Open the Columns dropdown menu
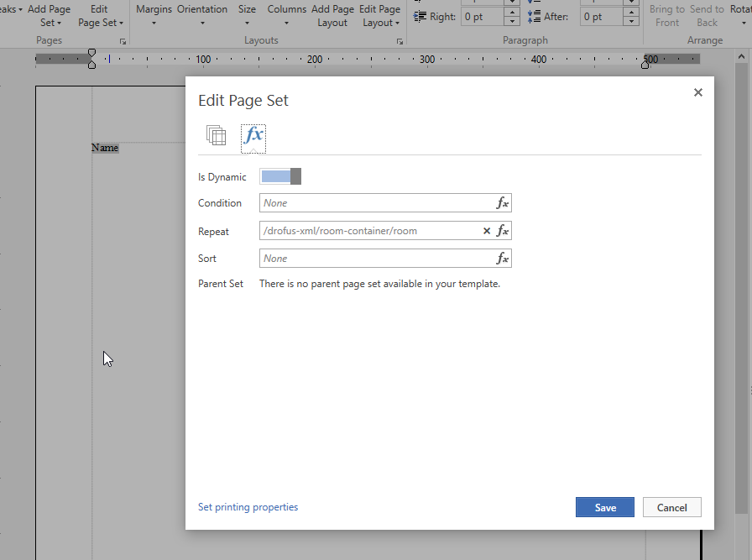This screenshot has height=560, width=752. [287, 15]
